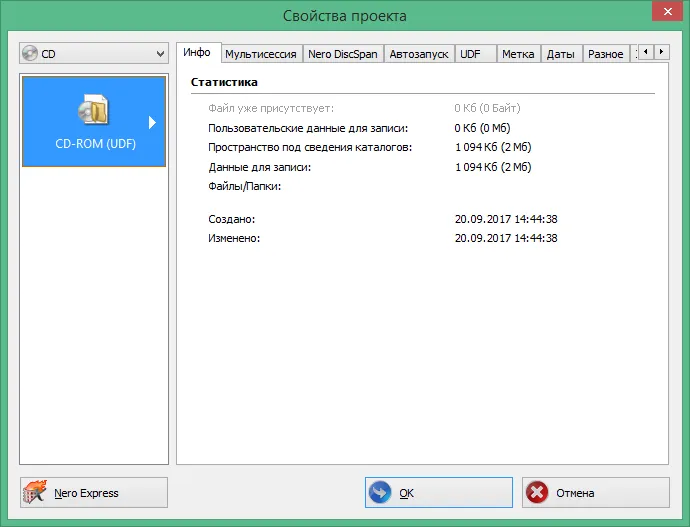690x527 pixels.
Task: Click the CD-ROM folder disc icon
Action: click(93, 109)
